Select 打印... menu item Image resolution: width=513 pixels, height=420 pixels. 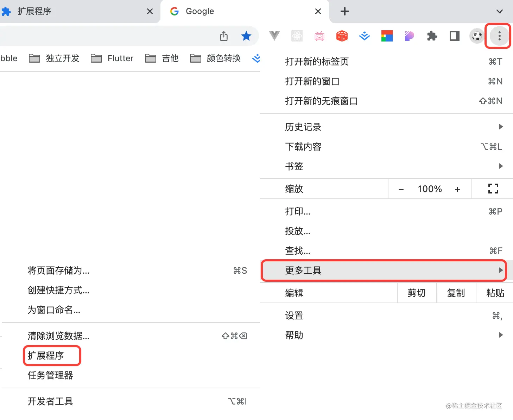click(386, 211)
